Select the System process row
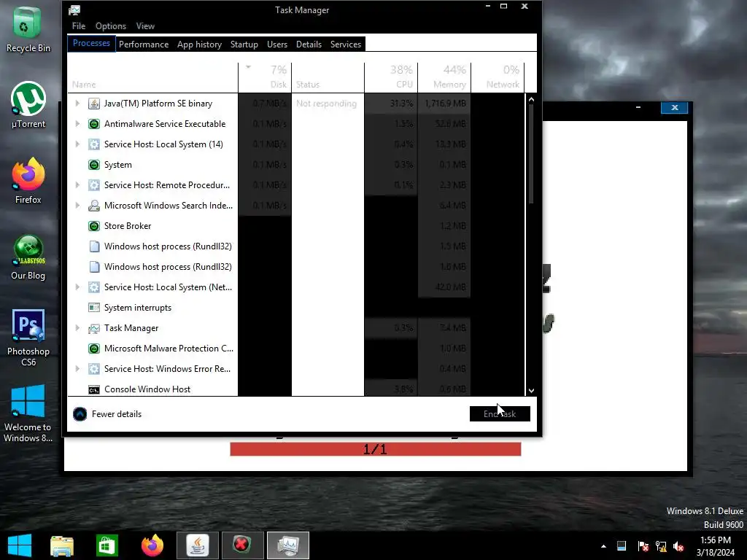The height and width of the screenshot is (560, 747). pyautogui.click(x=295, y=165)
